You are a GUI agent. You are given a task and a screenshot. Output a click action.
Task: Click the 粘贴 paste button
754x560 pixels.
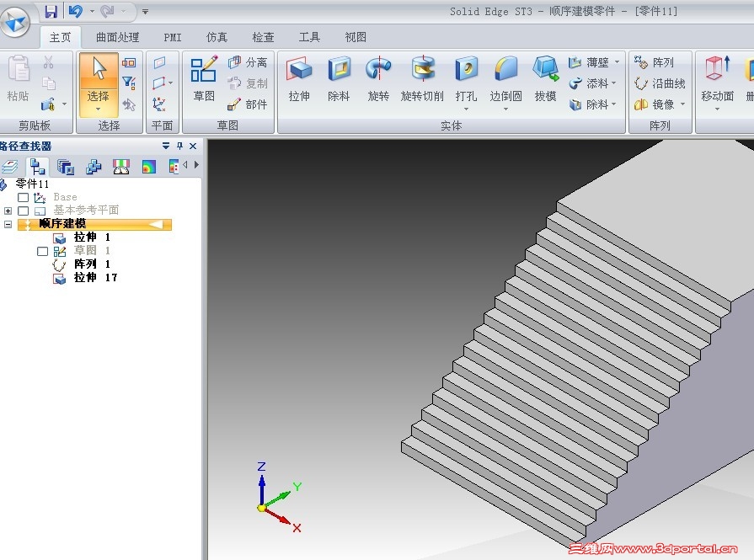19,79
